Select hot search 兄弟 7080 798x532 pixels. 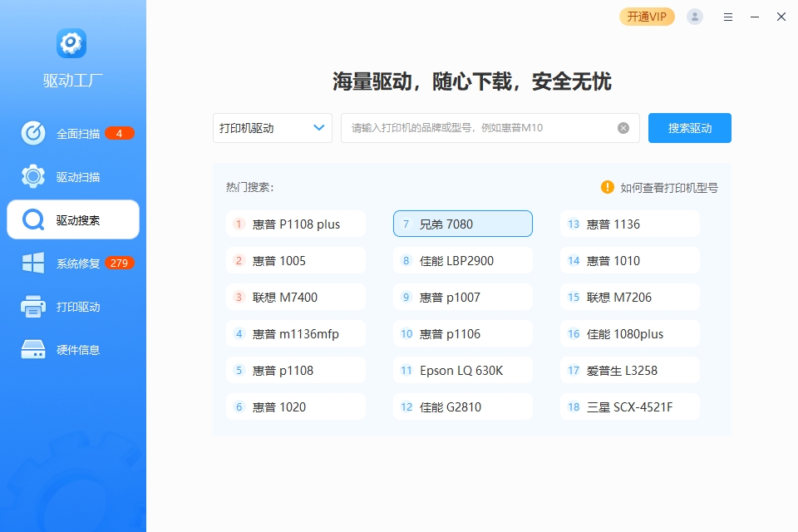462,224
